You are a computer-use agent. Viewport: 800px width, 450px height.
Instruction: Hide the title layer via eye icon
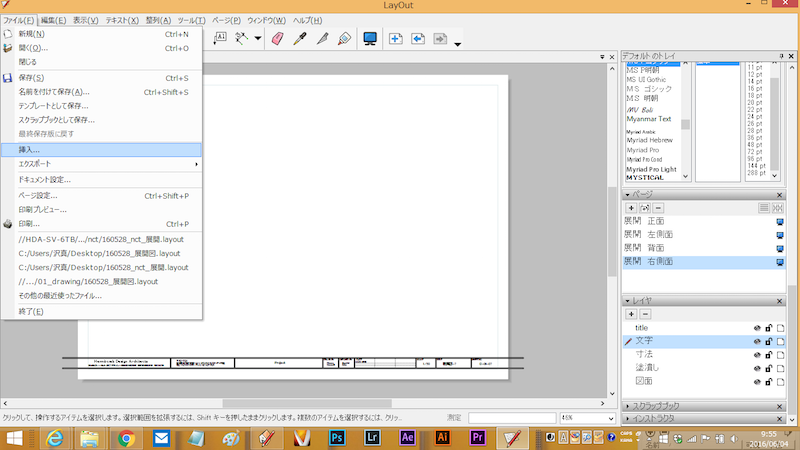(757, 328)
